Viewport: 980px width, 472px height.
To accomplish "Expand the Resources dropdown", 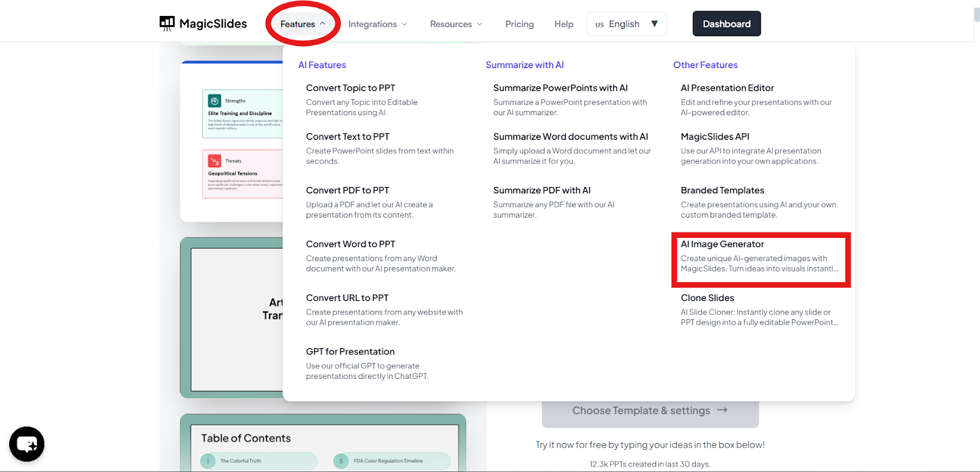I will [x=456, y=24].
